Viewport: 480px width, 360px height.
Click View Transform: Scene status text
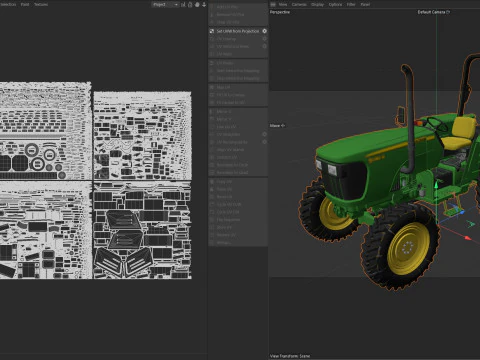click(290, 356)
